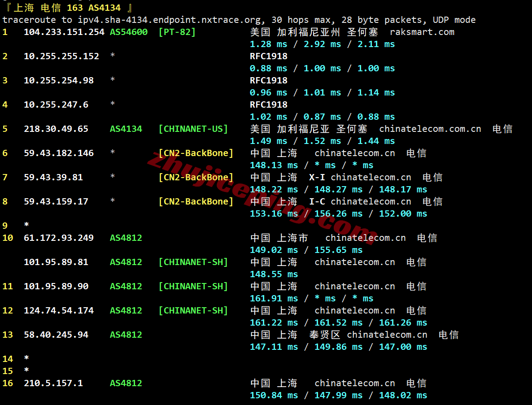Viewport: 532px width, 405px height.
Task: Click the IP 59.43.182.146 on hop 6
Action: coord(58,153)
